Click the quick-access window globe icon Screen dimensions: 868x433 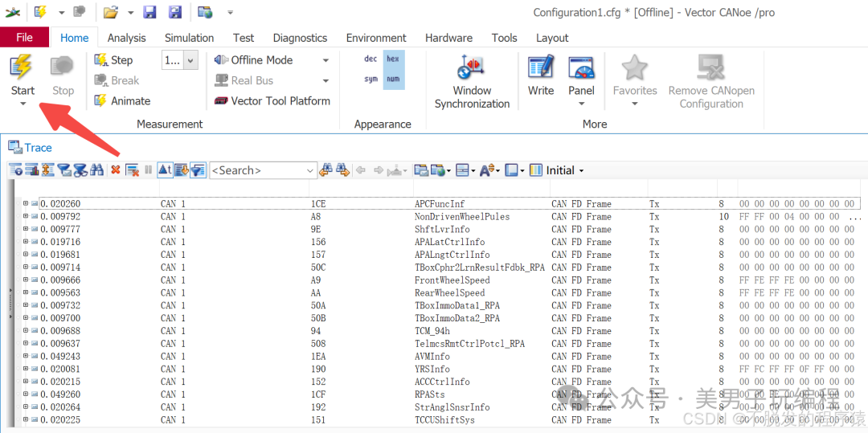point(205,11)
